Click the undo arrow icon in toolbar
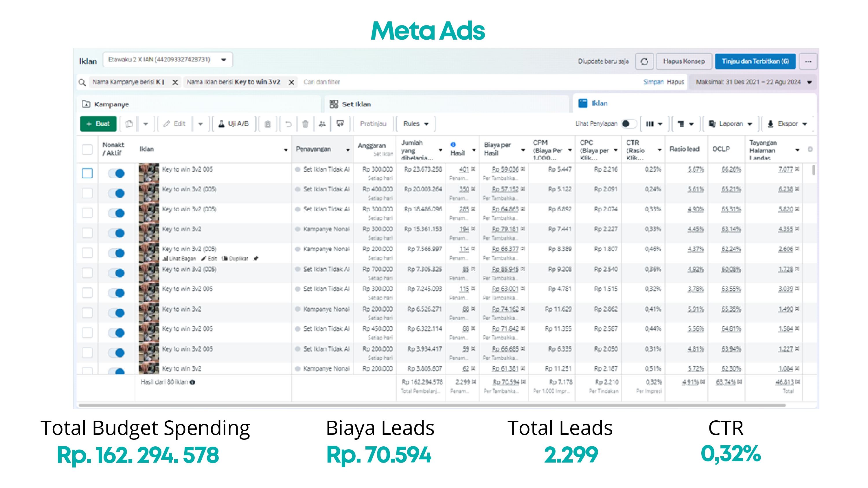 [288, 124]
